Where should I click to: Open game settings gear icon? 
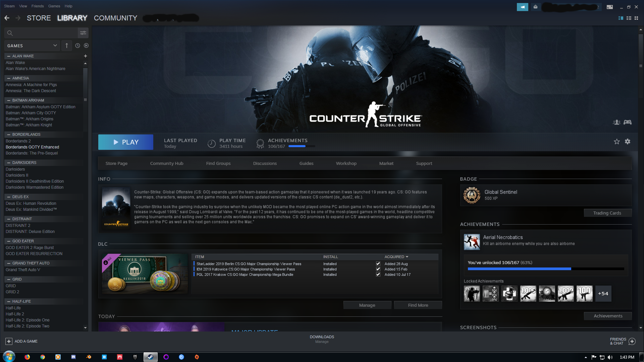tap(628, 141)
